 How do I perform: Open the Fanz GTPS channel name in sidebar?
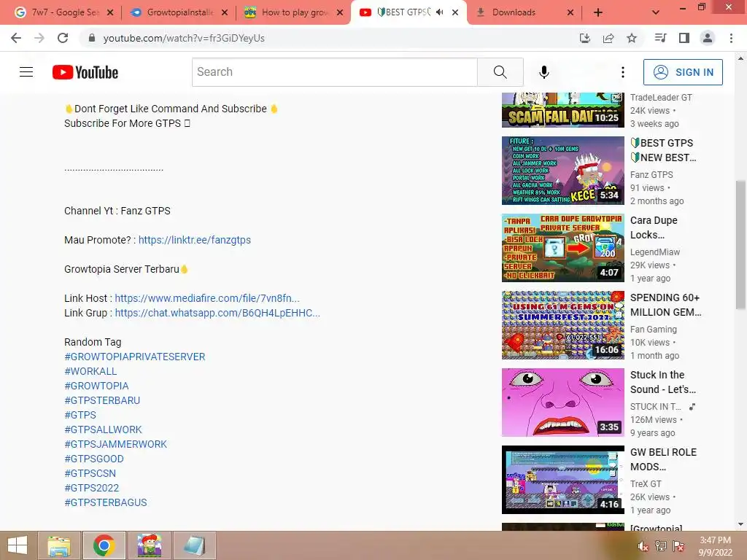point(651,175)
